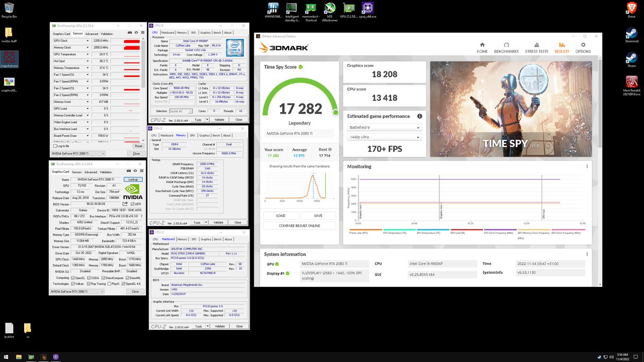This screenshot has width=644, height=362.
Task: Click the 3DMark icon in the taskbar
Action: coord(43,356)
